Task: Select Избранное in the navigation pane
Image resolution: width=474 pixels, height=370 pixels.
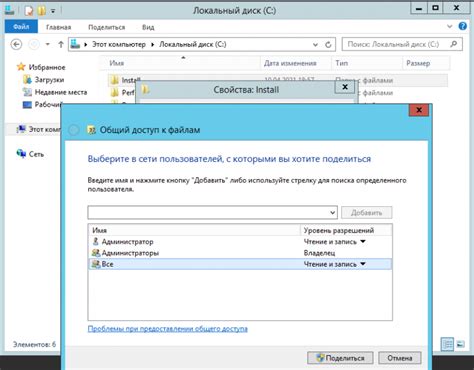Action: pyautogui.click(x=47, y=67)
